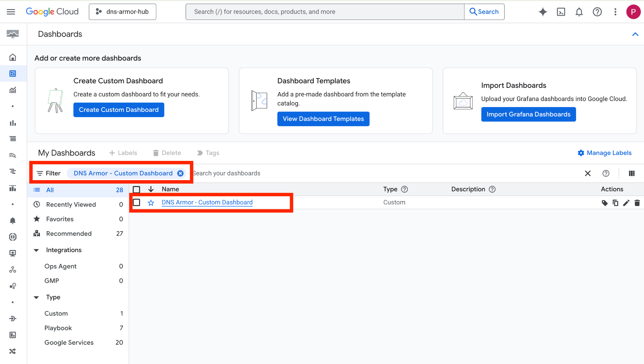The height and width of the screenshot is (364, 644).
Task: Delete dashboard using row trash icon
Action: [637, 203]
